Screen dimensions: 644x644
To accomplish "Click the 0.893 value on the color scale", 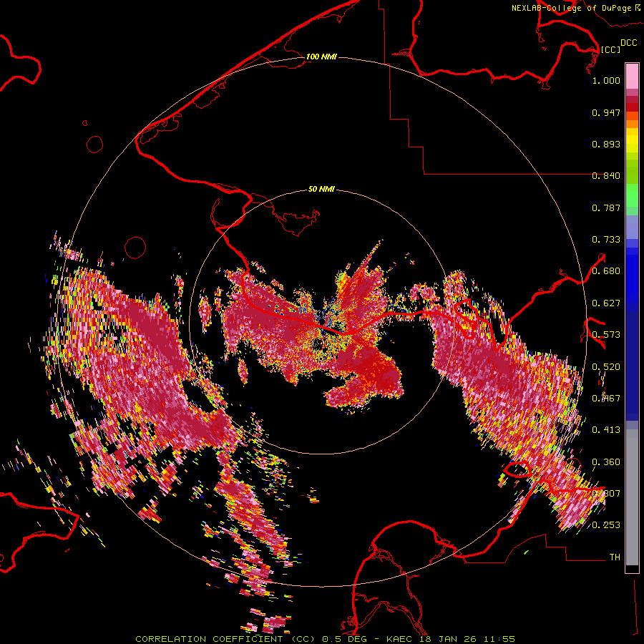I will click(606, 144).
